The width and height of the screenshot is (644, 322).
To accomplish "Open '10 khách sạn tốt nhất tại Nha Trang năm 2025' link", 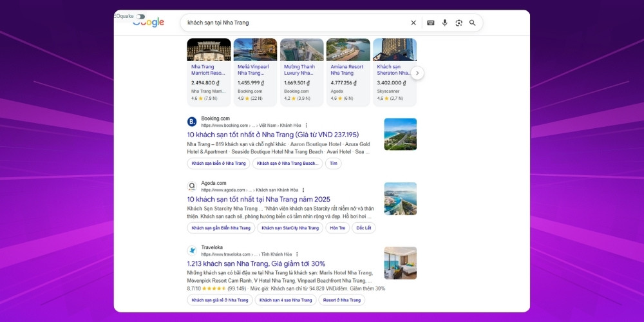I will [259, 199].
